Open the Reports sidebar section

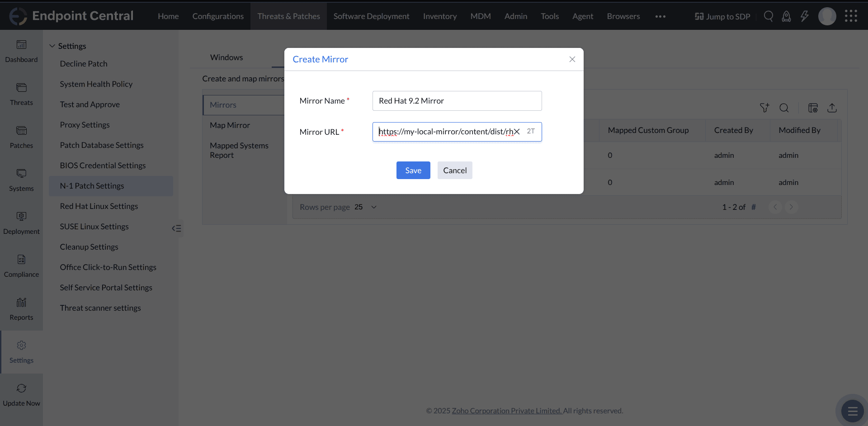(21, 309)
